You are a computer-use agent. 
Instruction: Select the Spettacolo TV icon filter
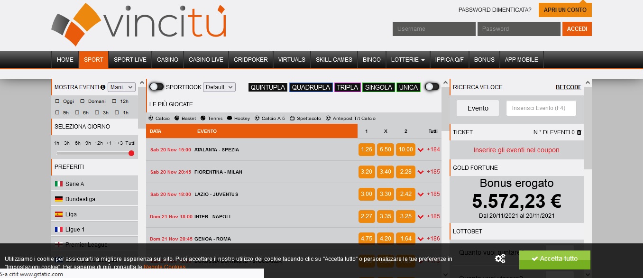coord(305,118)
